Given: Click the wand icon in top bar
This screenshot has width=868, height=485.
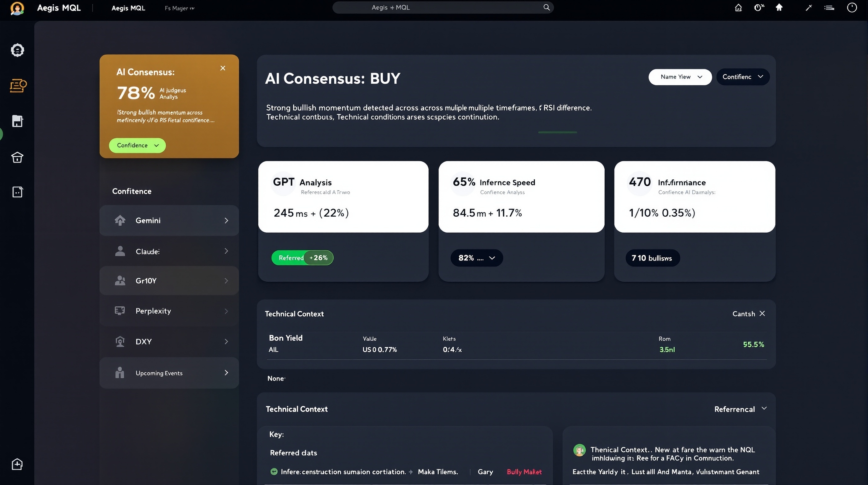Looking at the screenshot, I should click(809, 8).
